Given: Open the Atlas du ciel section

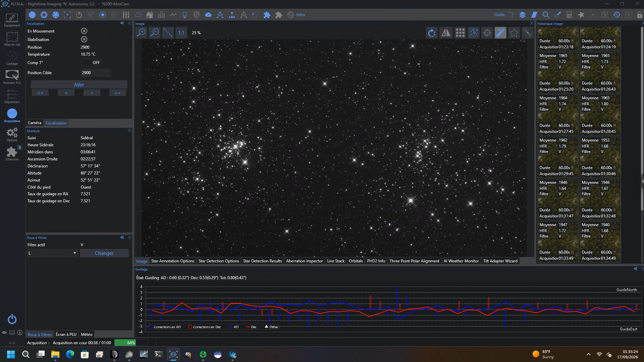Looking at the screenshot, I should coord(12,39).
